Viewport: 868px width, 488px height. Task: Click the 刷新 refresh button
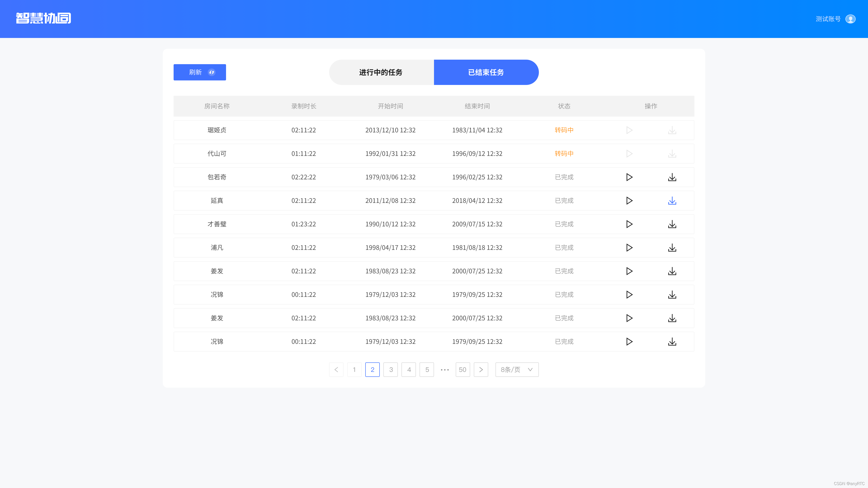coord(199,72)
